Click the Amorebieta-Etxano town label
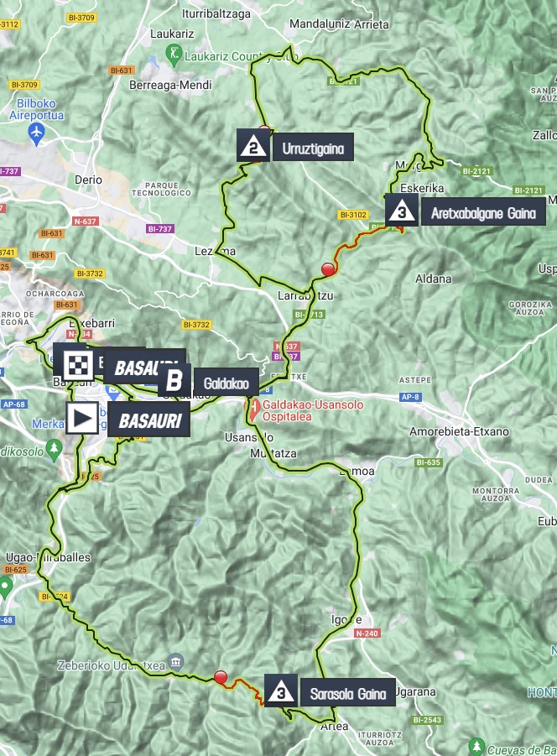The height and width of the screenshot is (756, 557). [x=459, y=431]
